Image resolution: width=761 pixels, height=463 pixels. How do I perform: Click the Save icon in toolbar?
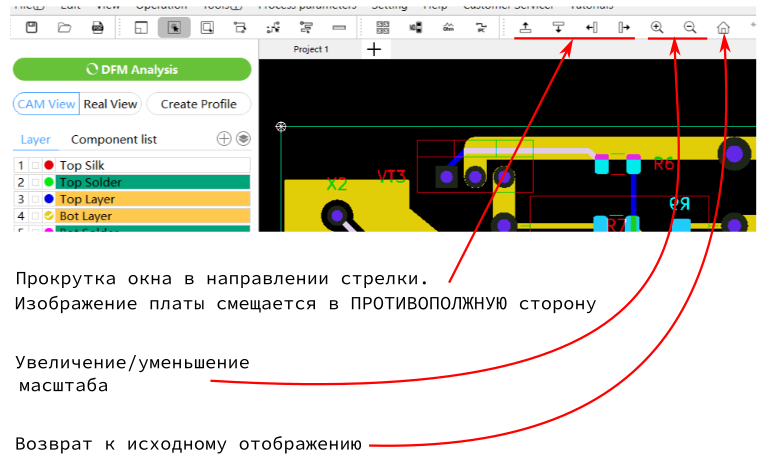(31, 27)
